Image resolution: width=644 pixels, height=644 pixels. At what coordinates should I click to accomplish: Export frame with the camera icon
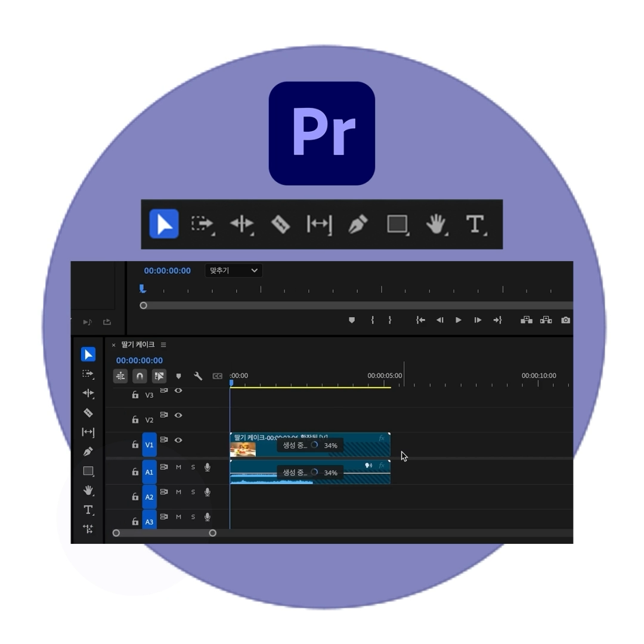click(x=565, y=320)
